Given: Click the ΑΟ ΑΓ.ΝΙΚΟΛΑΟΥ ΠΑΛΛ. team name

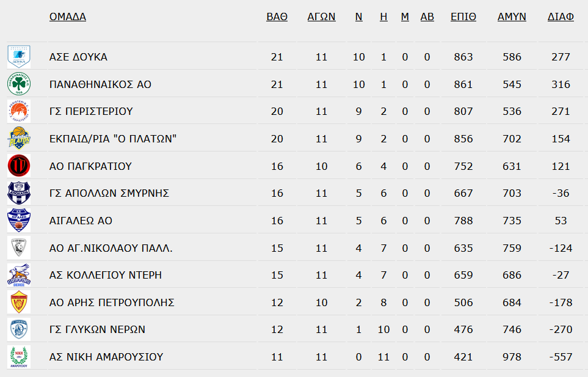Looking at the screenshot, I should point(111,248).
